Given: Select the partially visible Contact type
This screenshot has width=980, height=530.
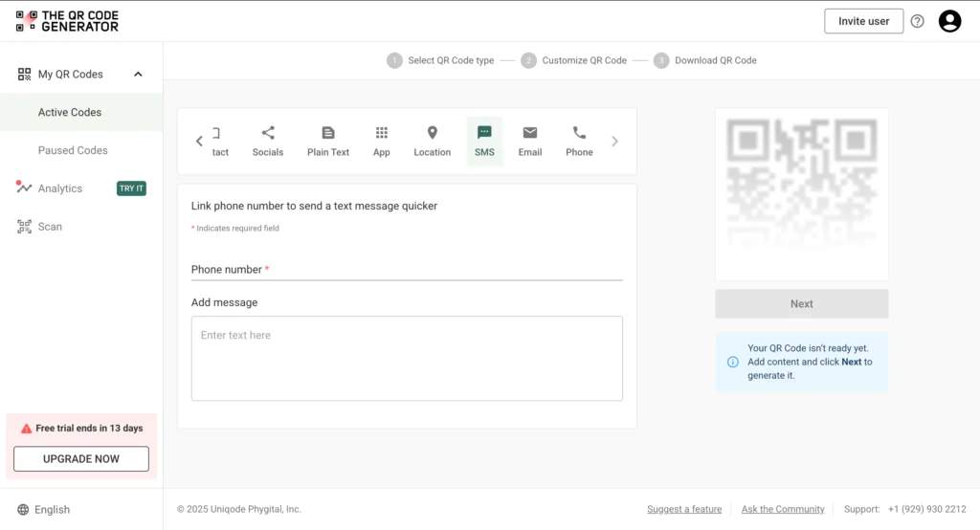Looking at the screenshot, I should [219, 142].
